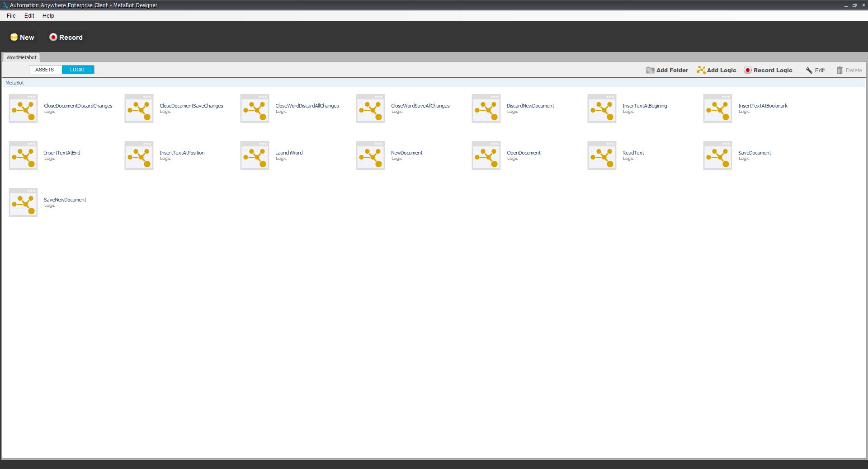Open the File menu
Viewport: 868px width, 469px height.
click(11, 15)
